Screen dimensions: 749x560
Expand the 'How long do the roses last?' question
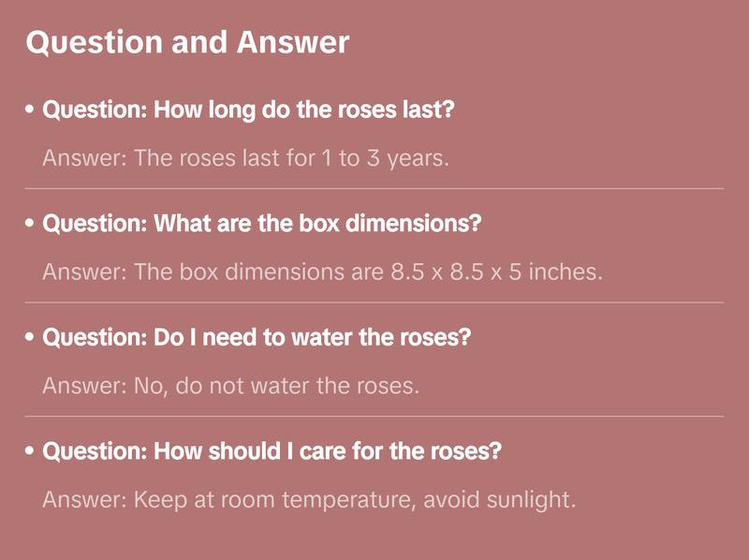click(249, 110)
